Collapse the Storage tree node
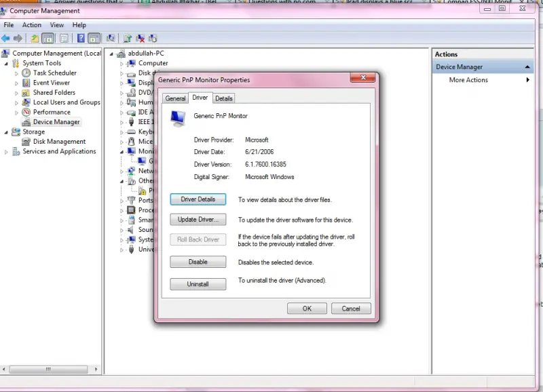The width and height of the screenshot is (543, 392). (6, 132)
